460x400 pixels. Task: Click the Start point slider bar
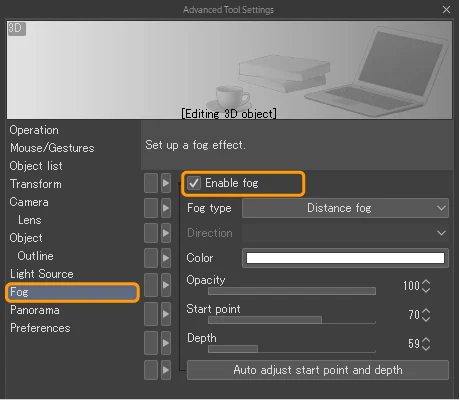(292, 320)
